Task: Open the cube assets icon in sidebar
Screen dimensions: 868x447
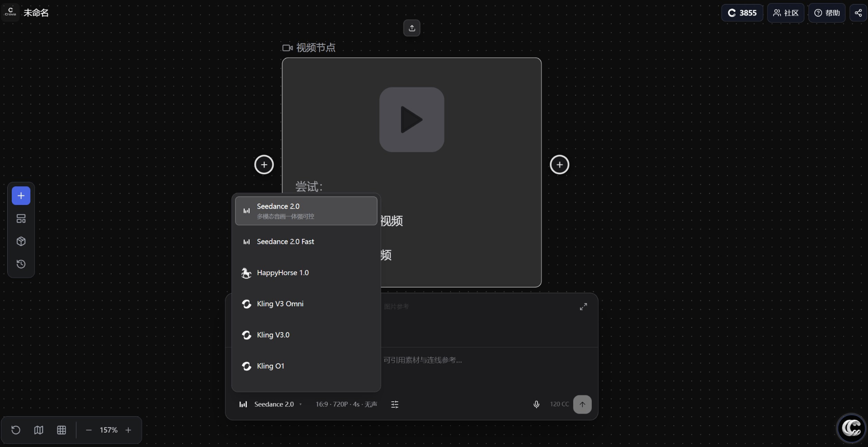Action: pyautogui.click(x=21, y=242)
